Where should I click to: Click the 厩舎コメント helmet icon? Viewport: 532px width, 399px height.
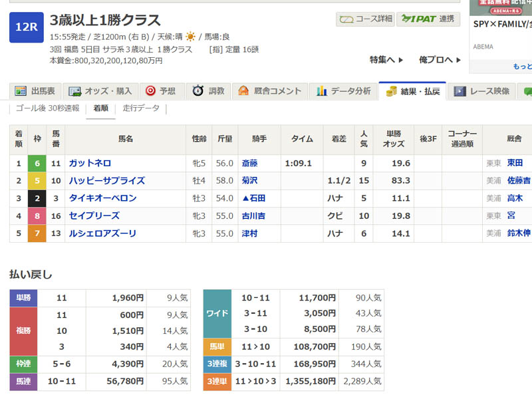pyautogui.click(x=243, y=91)
